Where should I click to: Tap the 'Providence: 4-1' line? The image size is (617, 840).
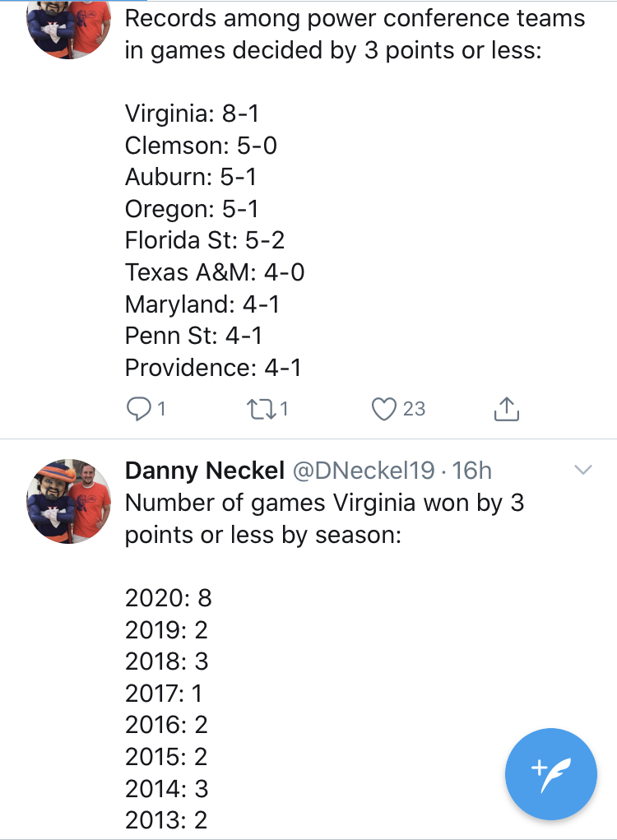(212, 368)
